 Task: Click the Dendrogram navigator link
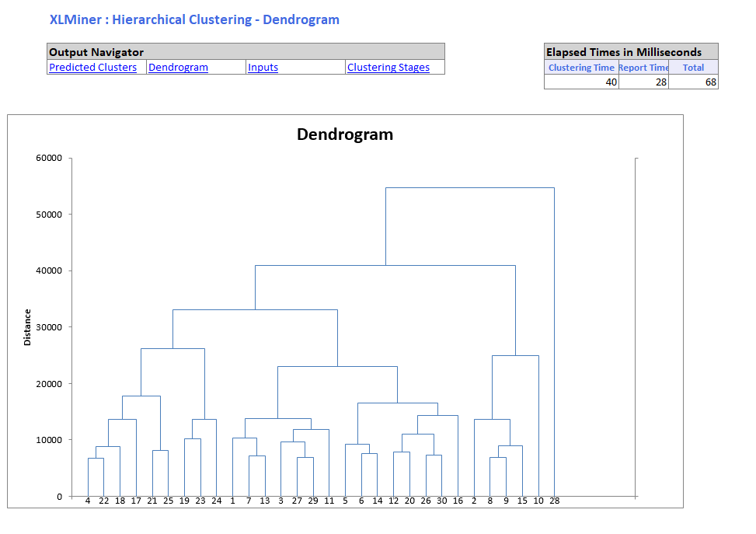pyautogui.click(x=178, y=68)
